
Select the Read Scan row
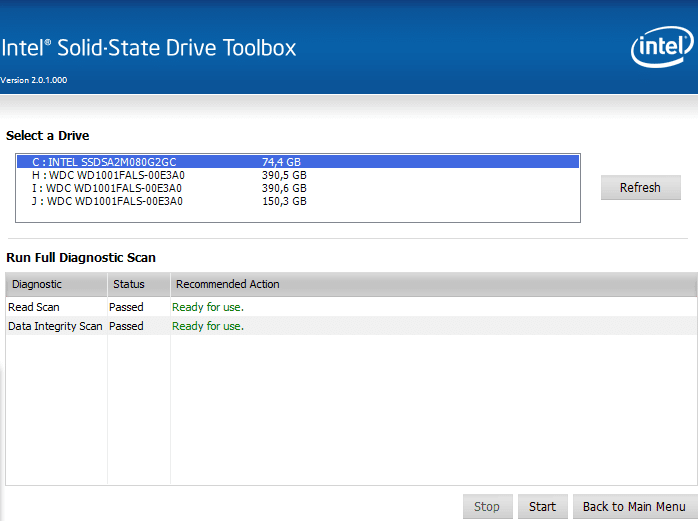[351, 307]
